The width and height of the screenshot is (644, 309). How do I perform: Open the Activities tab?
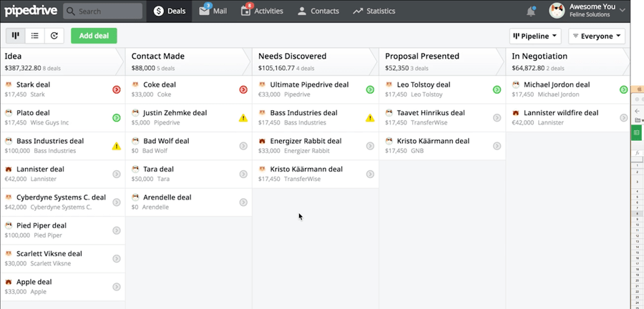pyautogui.click(x=262, y=11)
